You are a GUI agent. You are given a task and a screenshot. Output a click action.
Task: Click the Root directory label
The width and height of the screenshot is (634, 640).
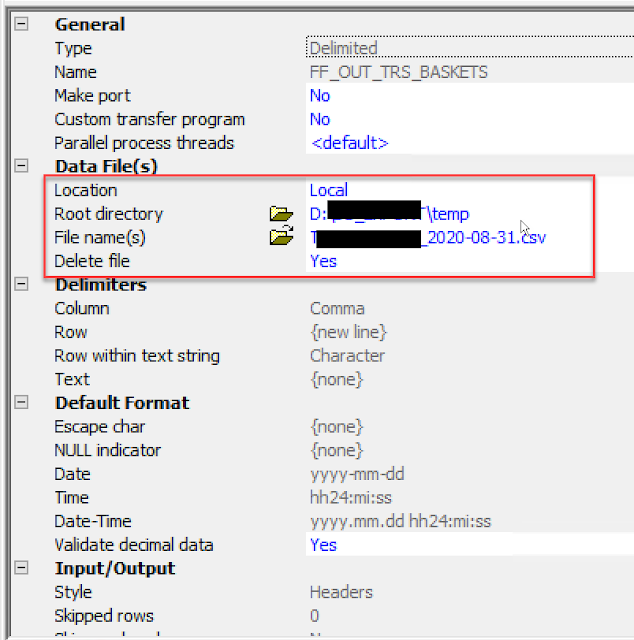point(109,214)
